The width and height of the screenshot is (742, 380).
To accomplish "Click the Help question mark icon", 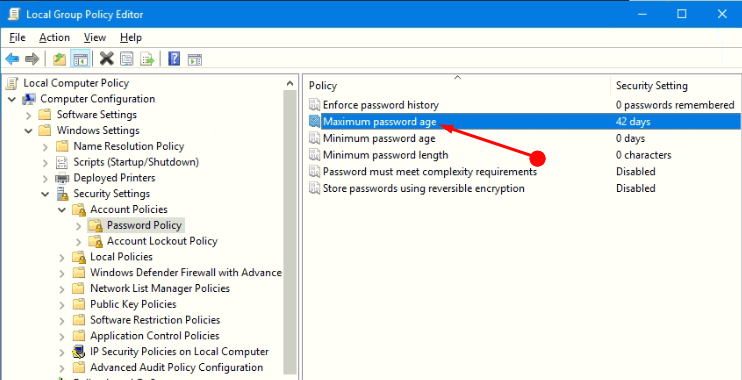I will (x=174, y=59).
